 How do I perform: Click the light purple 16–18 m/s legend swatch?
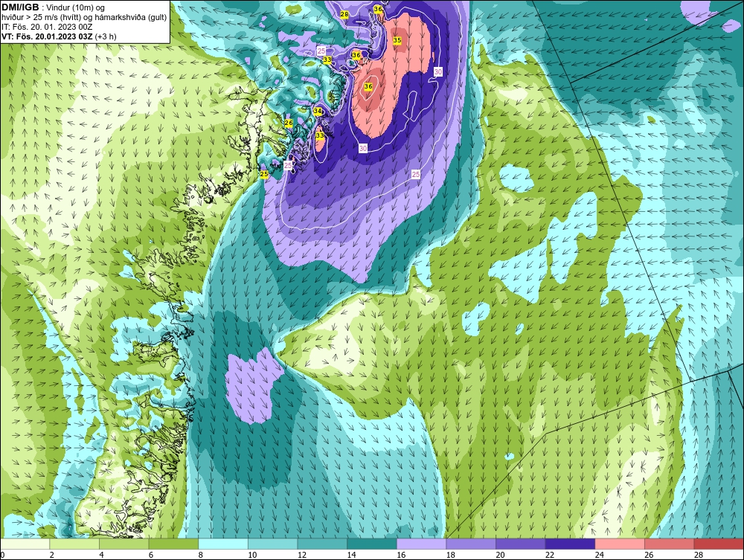[421, 544]
